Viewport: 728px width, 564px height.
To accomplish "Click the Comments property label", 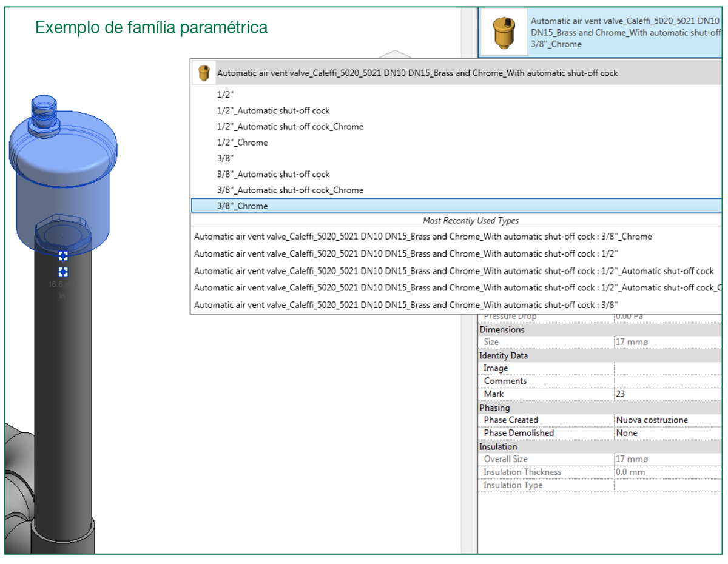I will [505, 381].
